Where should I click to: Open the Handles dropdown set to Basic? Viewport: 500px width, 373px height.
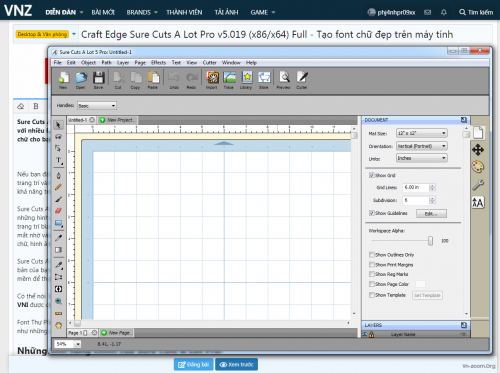point(97,106)
